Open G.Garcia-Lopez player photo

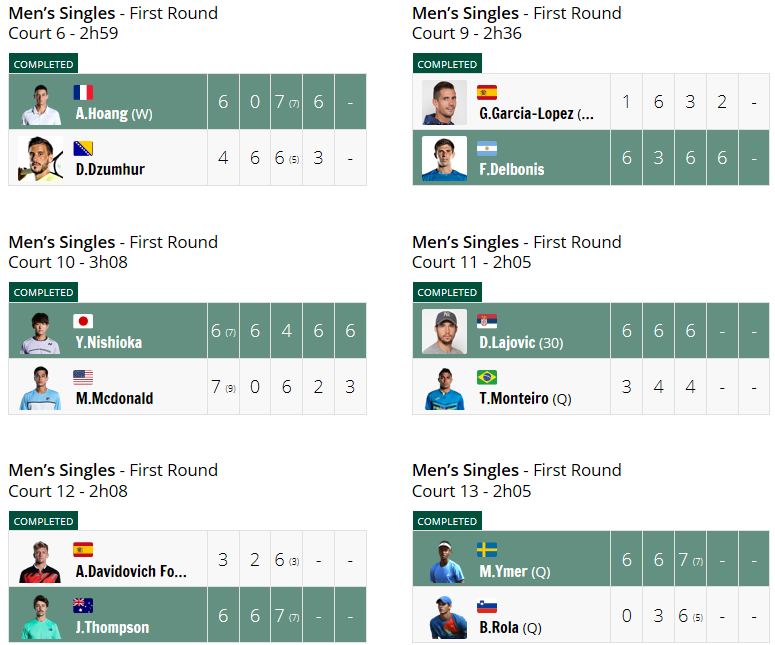coord(444,102)
